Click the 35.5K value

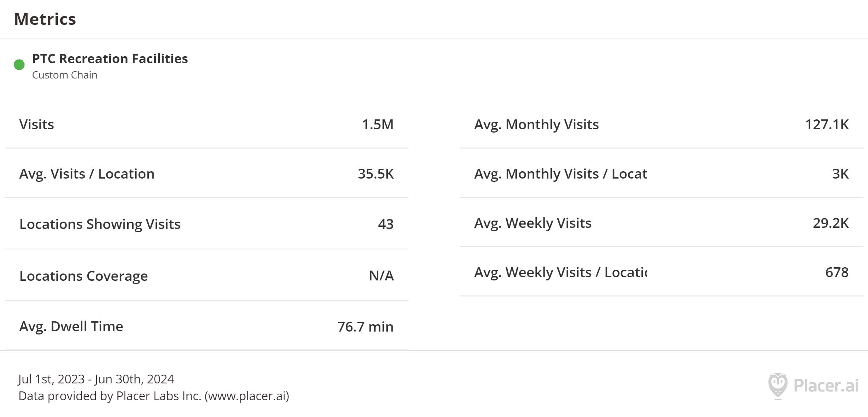click(x=375, y=174)
